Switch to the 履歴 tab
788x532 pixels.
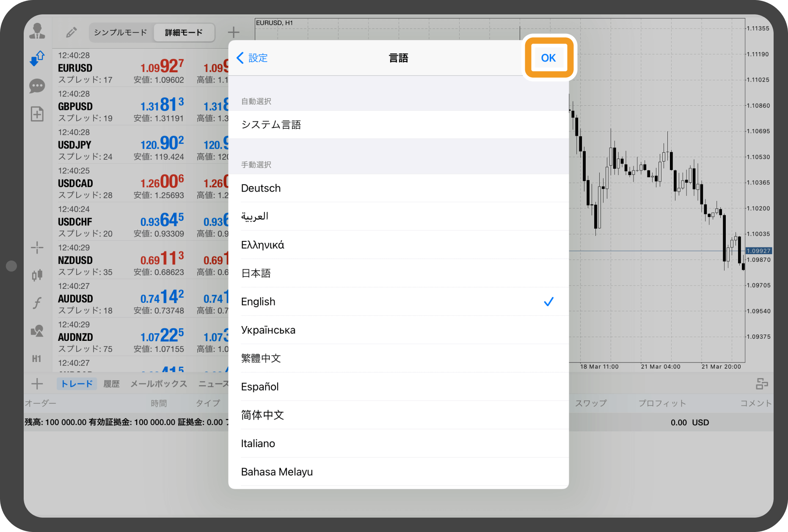click(111, 384)
